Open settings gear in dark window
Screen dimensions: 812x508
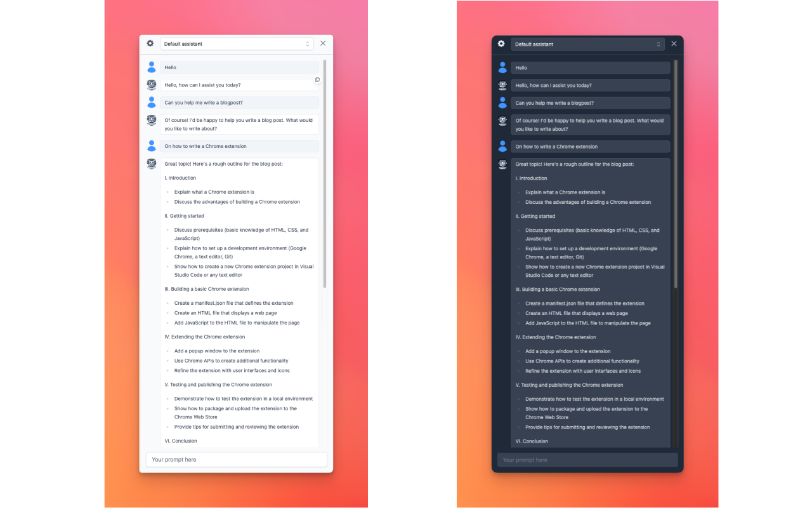[x=501, y=44]
